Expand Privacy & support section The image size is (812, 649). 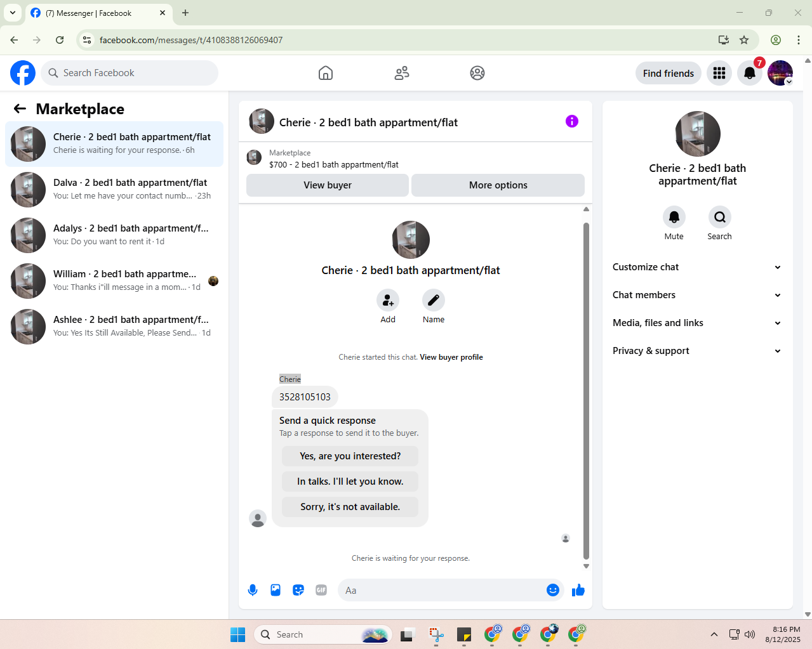697,351
